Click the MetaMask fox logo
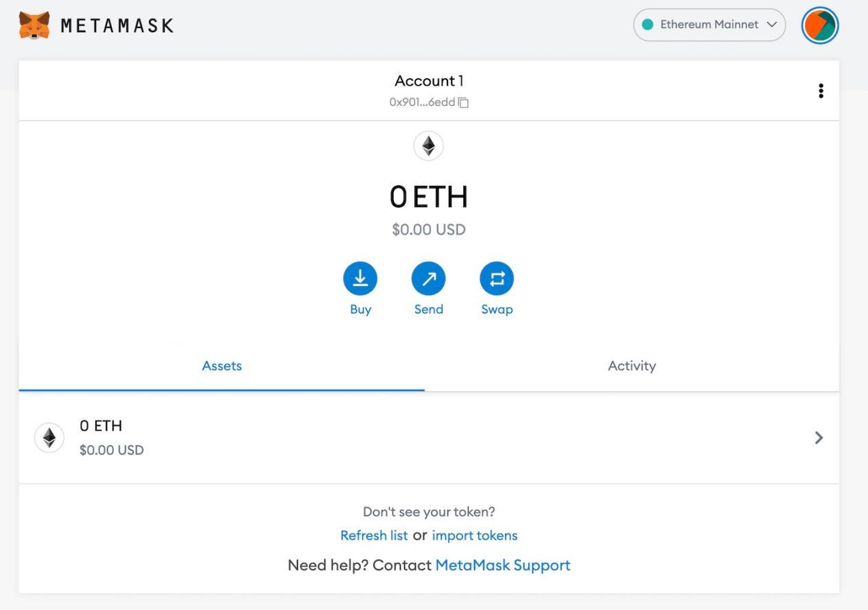Image resolution: width=868 pixels, height=610 pixels. (34, 25)
